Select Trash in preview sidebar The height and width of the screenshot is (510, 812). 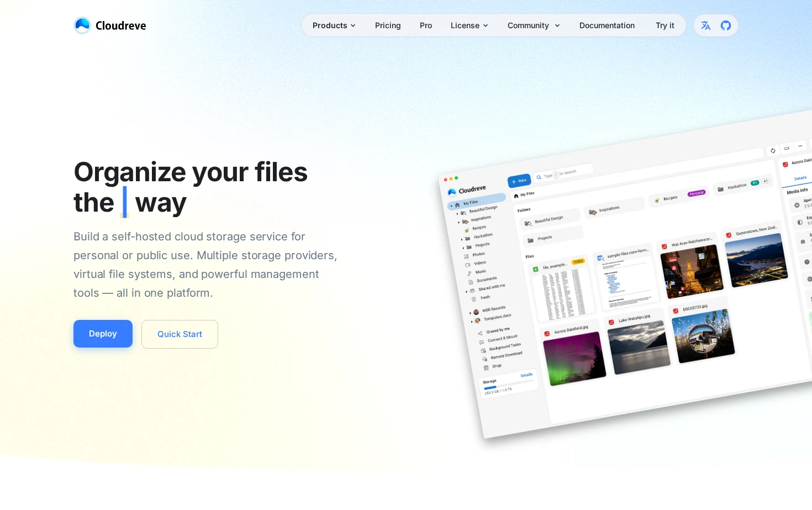coord(484,298)
